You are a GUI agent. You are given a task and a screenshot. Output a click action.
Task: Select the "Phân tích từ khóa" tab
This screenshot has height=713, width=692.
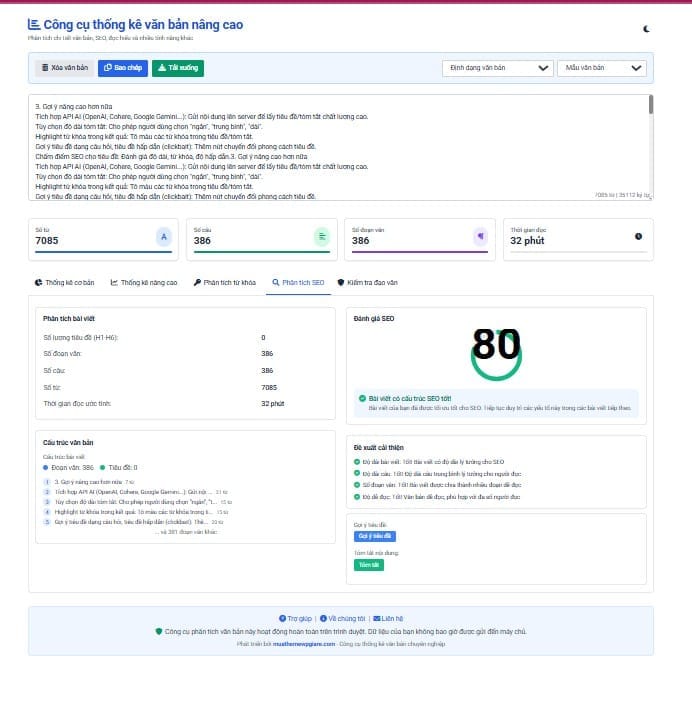225,283
